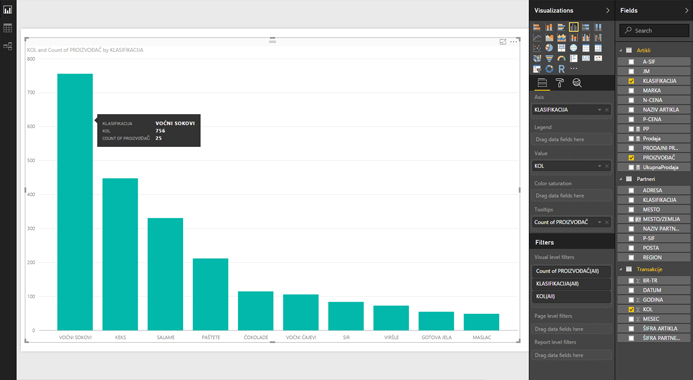Image resolution: width=693 pixels, height=380 pixels.
Task: Select the donut chart visualization
Action: coord(549,69)
